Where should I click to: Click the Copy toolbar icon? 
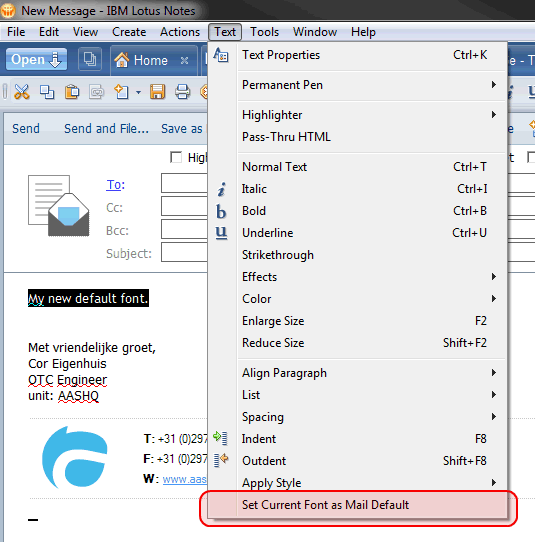[x=47, y=92]
